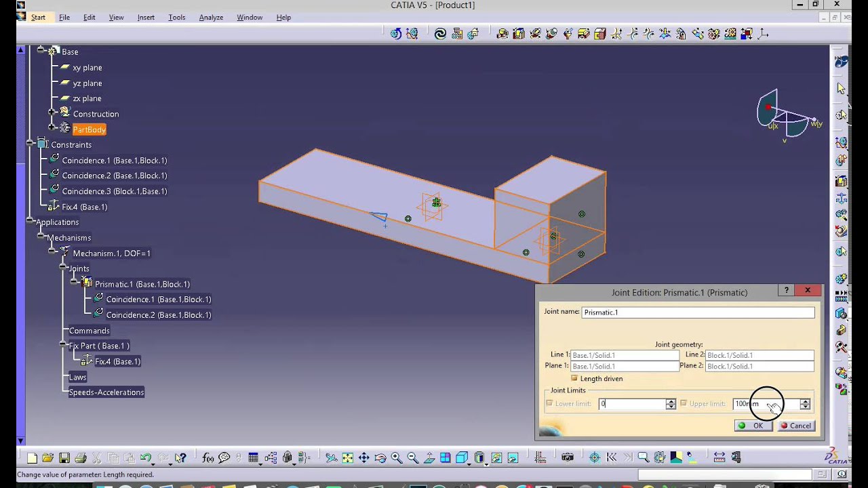The height and width of the screenshot is (488, 868).
Task: Click the Revolute Joint icon
Action: coord(502,33)
